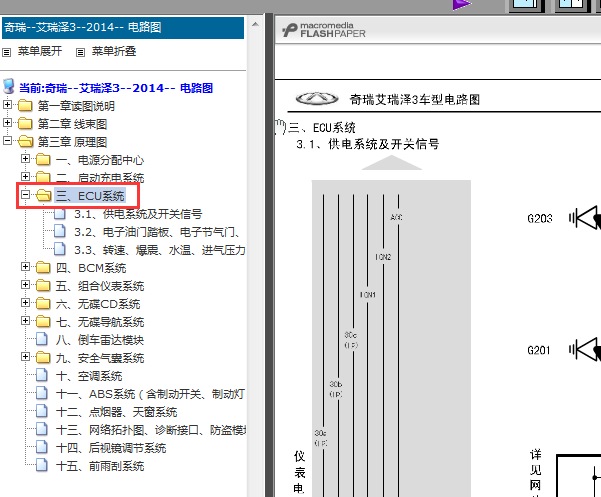Click page icon of 十三、网络拓扑图
The height and width of the screenshot is (497, 601).
point(42,429)
